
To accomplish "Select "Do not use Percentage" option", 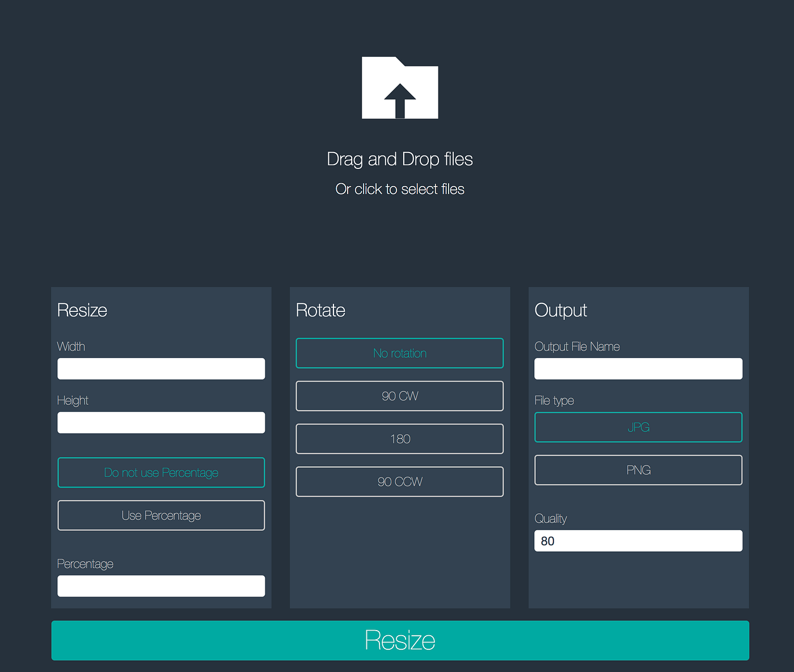I will pos(161,472).
